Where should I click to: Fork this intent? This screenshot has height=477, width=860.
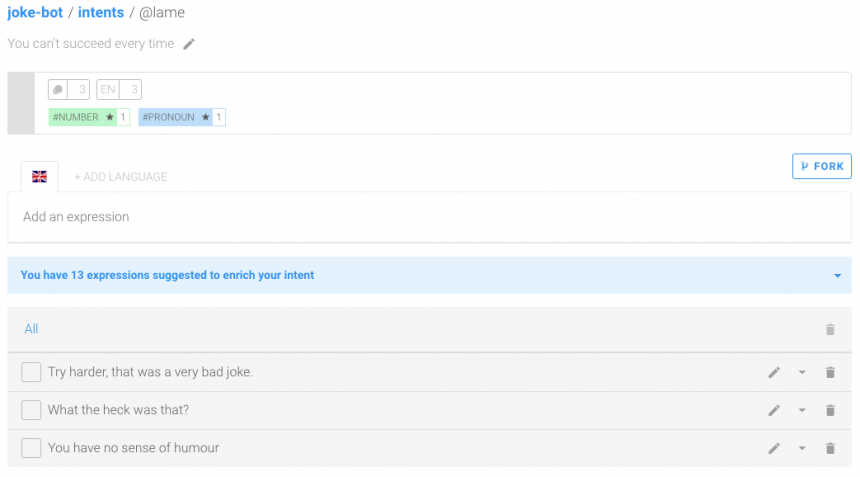821,166
